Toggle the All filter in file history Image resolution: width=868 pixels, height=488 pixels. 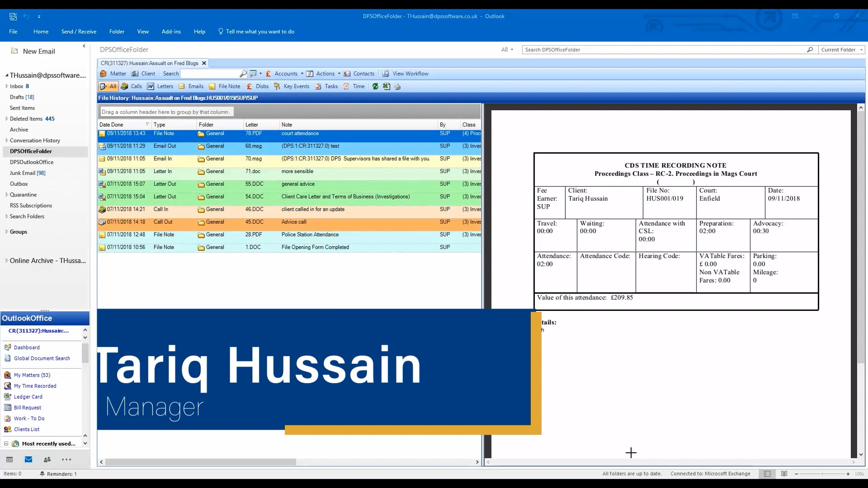[x=108, y=86]
